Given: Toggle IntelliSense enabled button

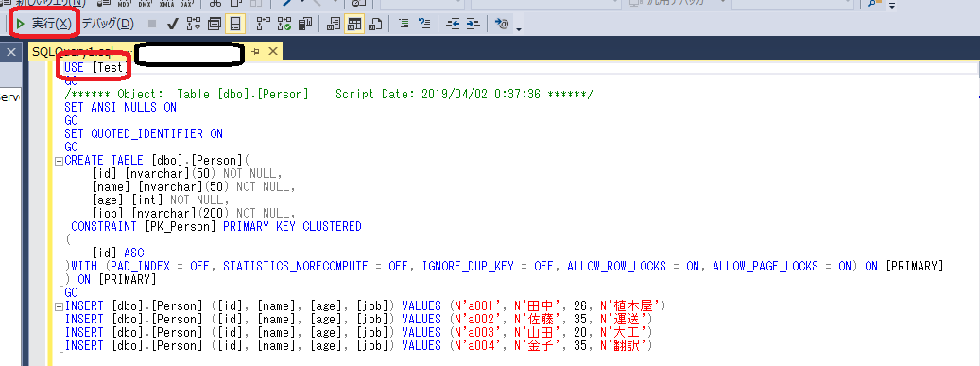Looking at the screenshot, I should pyautogui.click(x=235, y=24).
